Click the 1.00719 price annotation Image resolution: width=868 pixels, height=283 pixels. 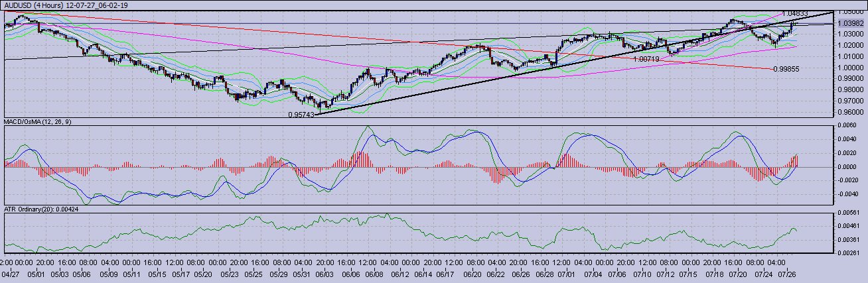[646, 59]
